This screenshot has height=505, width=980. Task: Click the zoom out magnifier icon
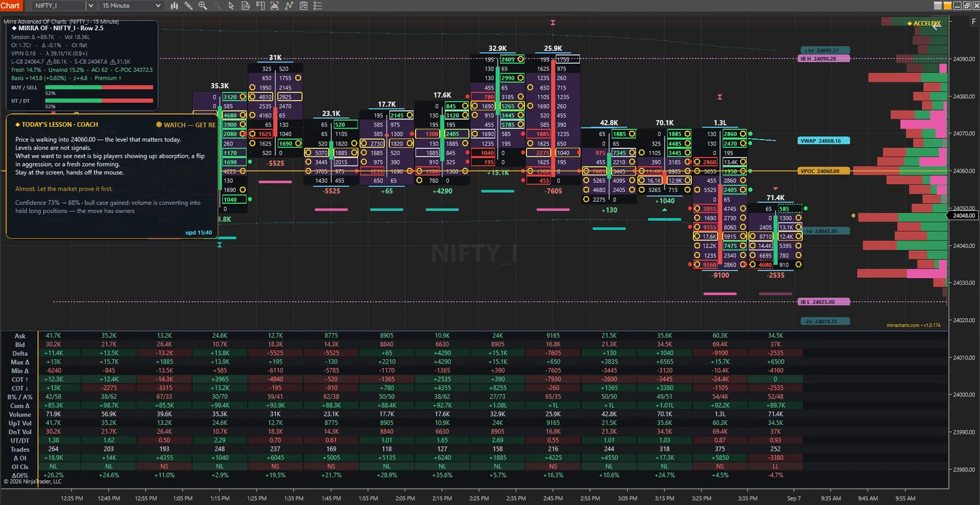[x=217, y=6]
